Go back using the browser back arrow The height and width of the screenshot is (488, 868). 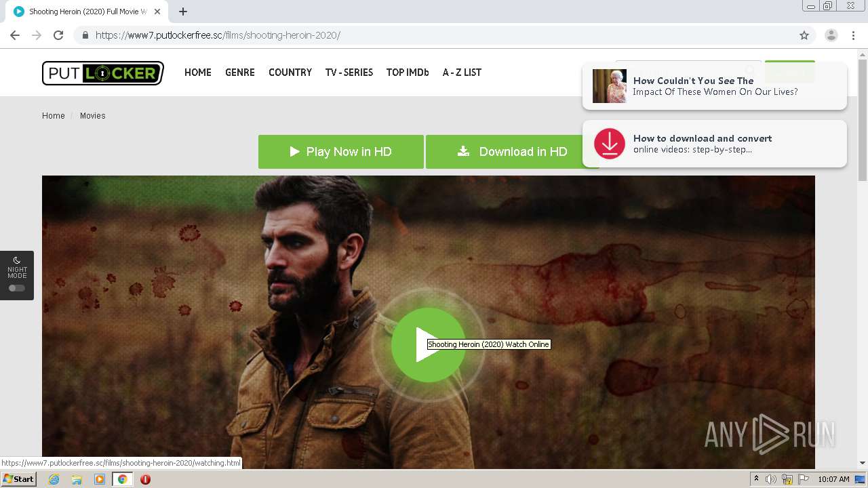coord(15,35)
